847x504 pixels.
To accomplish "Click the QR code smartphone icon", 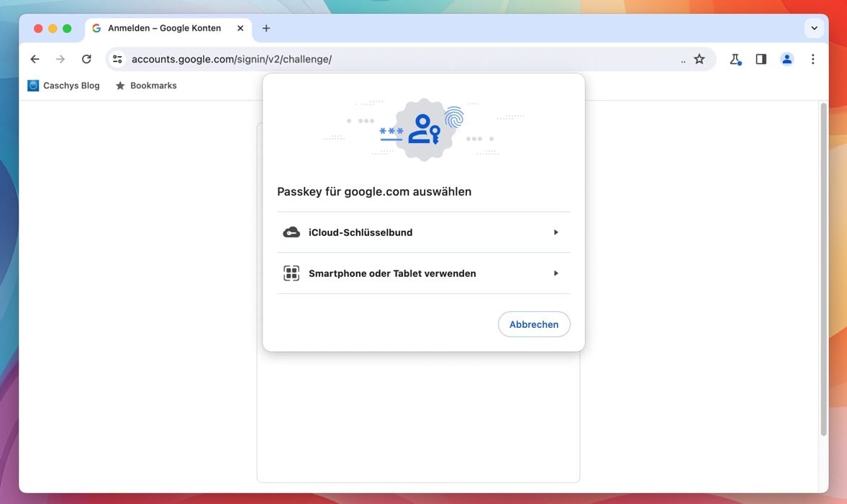I will [291, 273].
